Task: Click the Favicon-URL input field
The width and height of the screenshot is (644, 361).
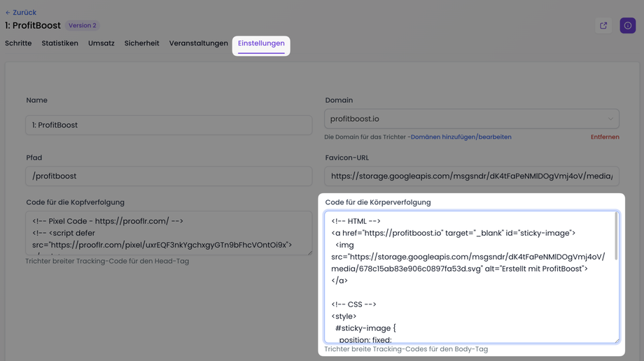Action: click(471, 176)
